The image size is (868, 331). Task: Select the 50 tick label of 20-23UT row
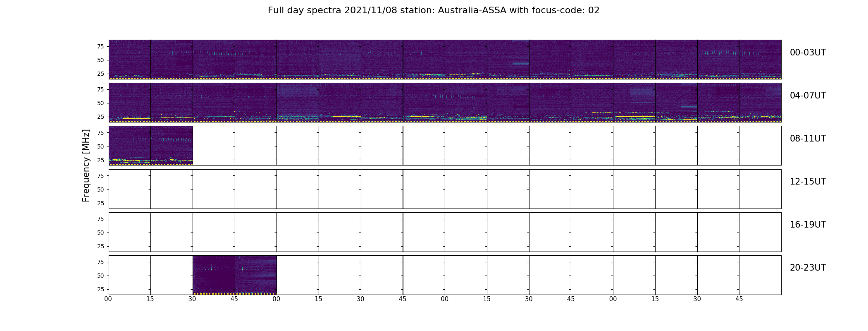coord(100,276)
